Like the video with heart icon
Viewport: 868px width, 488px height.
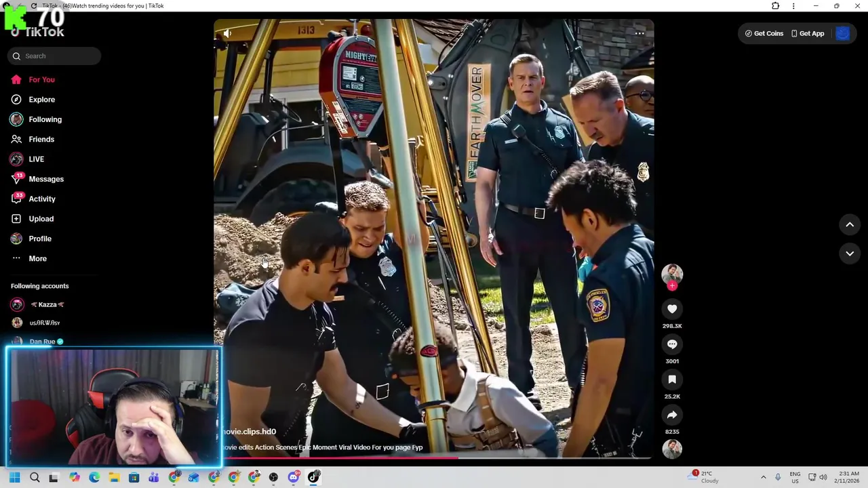click(x=672, y=309)
